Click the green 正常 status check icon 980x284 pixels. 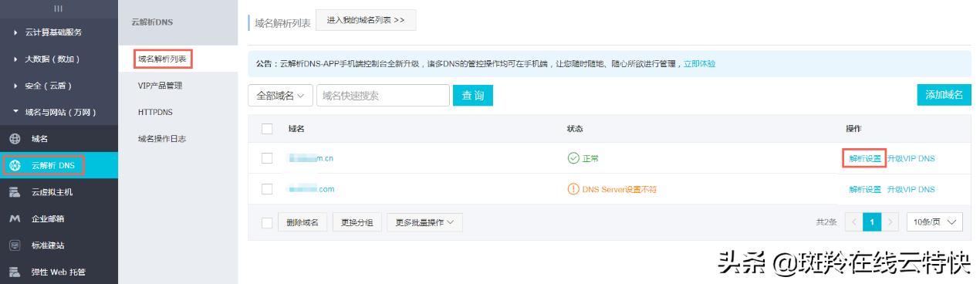pos(573,158)
